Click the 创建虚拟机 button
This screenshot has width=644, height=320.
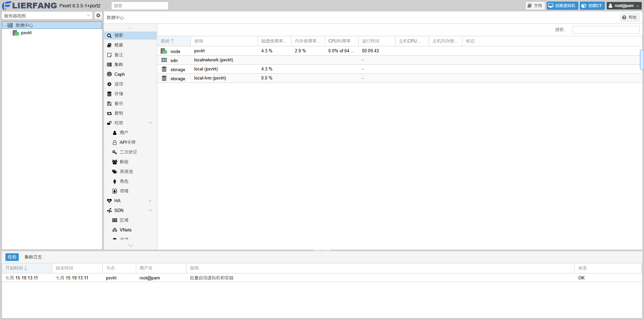[x=562, y=6]
